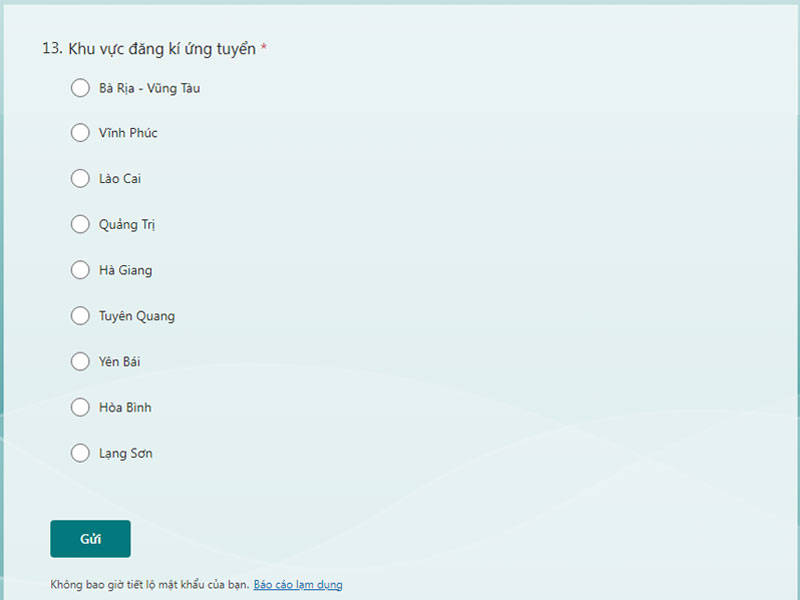The width and height of the screenshot is (800, 600).
Task: Click the "Lạng Sơn" text label
Action: (x=126, y=453)
